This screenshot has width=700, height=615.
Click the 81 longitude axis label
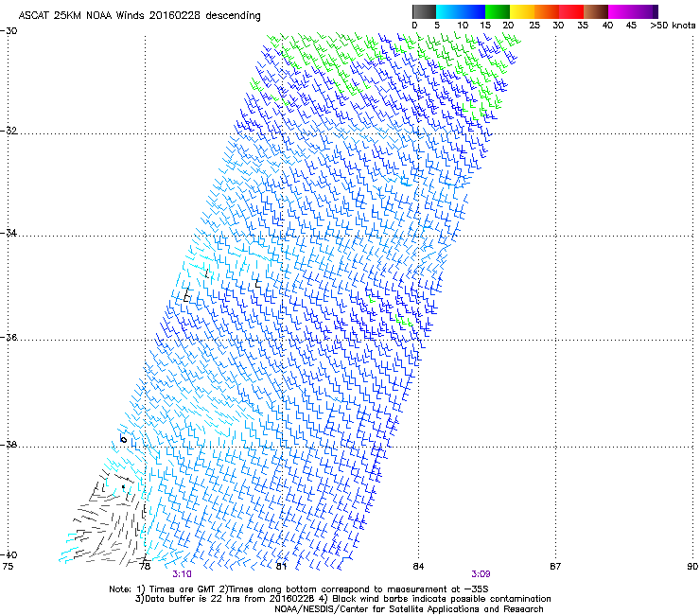(281, 567)
